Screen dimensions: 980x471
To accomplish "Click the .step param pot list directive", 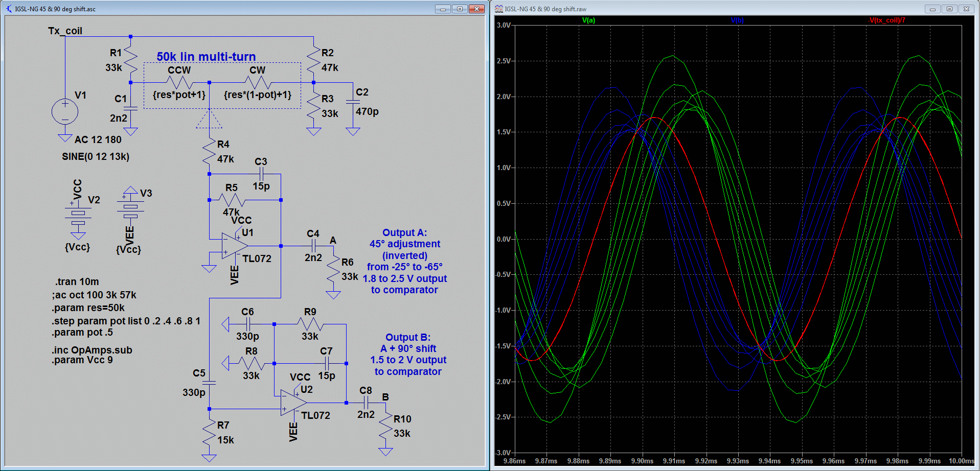I will point(126,321).
